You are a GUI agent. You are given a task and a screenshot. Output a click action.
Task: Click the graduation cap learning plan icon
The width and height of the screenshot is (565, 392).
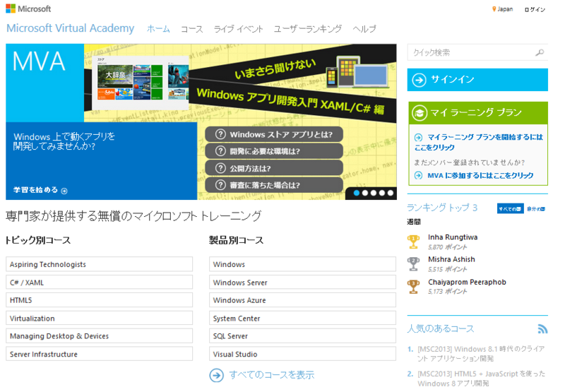(x=420, y=113)
